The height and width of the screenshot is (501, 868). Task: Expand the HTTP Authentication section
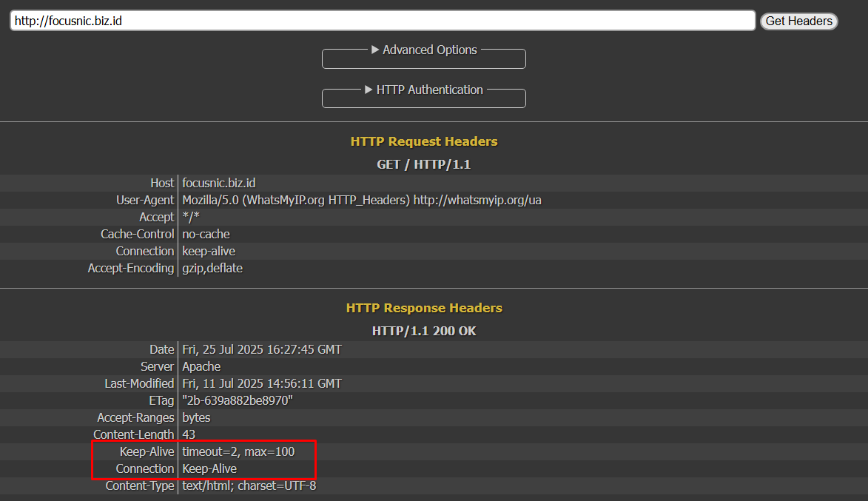tap(424, 90)
